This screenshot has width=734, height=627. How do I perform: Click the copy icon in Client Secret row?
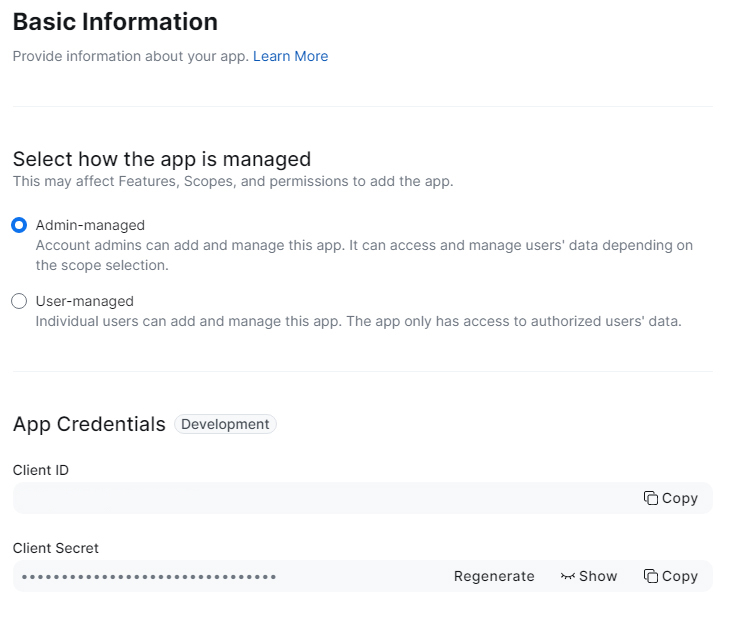[651, 576]
